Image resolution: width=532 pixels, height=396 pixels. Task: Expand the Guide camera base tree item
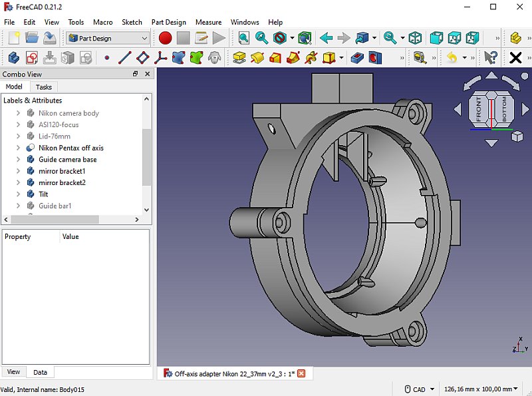pyautogui.click(x=19, y=159)
